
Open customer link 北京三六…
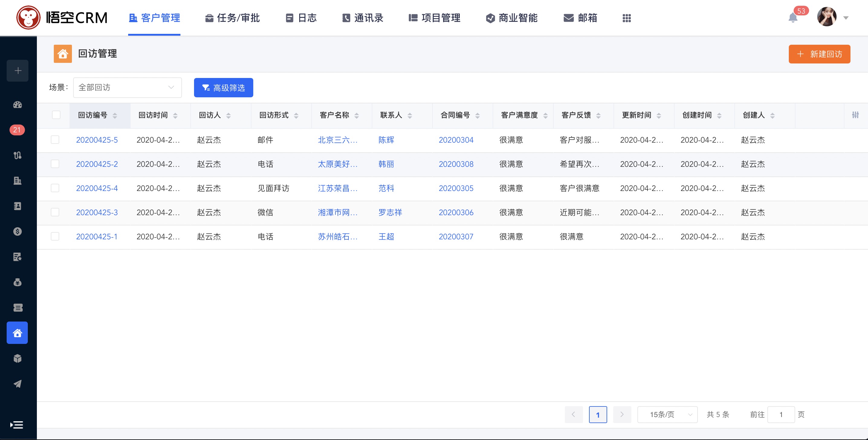pos(337,140)
